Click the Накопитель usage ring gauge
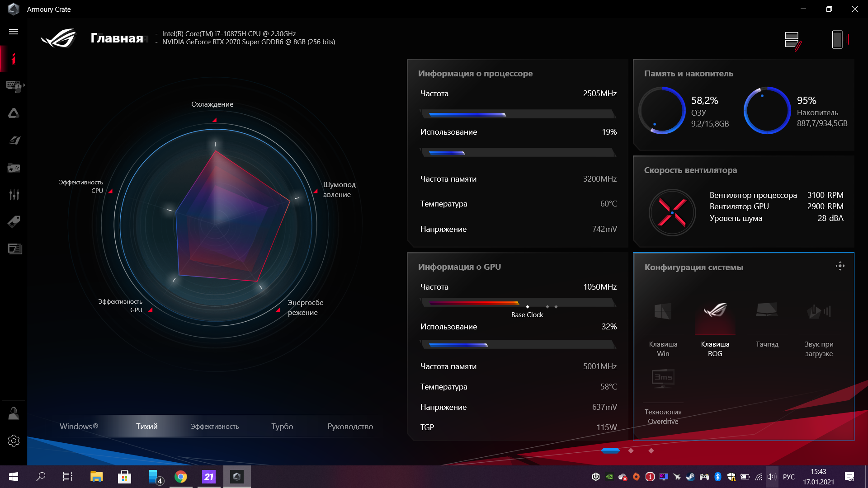 point(767,110)
